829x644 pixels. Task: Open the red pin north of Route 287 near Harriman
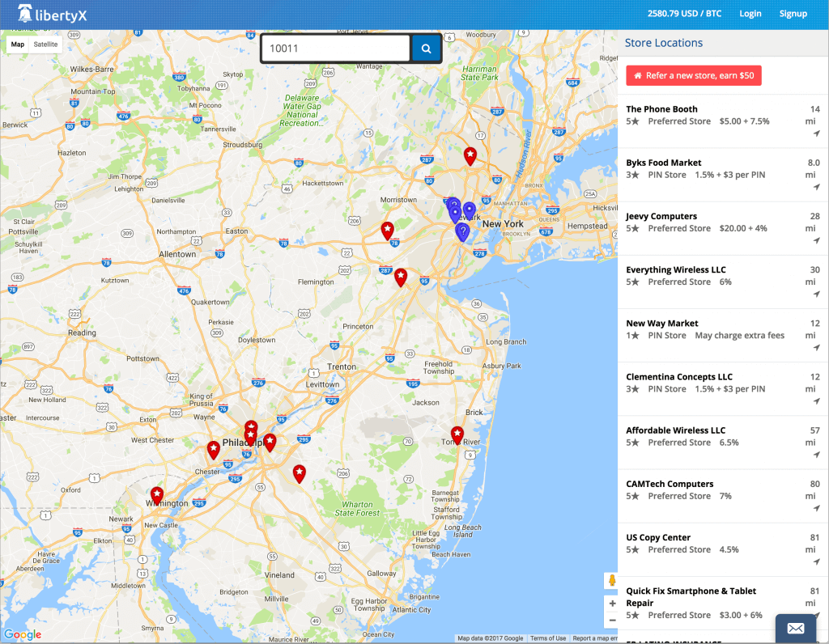point(470,156)
